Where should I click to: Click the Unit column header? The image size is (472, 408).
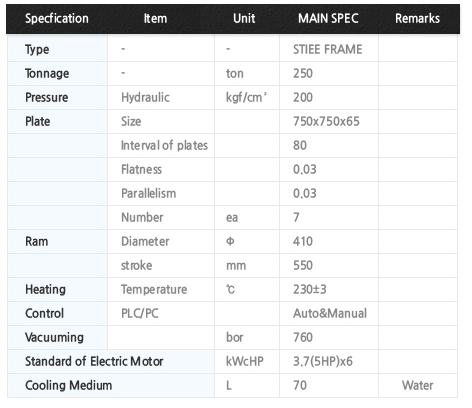pos(244,18)
